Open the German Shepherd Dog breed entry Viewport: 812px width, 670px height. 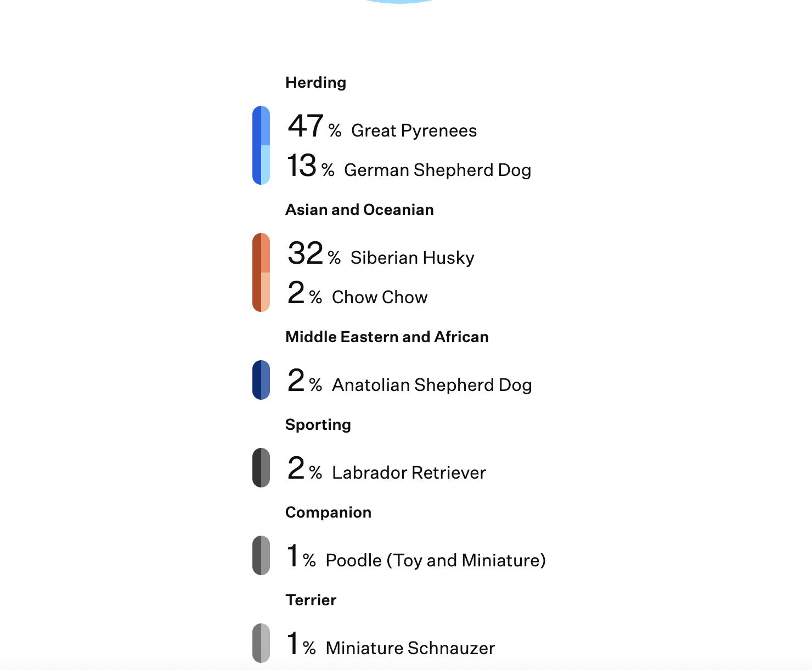(437, 170)
